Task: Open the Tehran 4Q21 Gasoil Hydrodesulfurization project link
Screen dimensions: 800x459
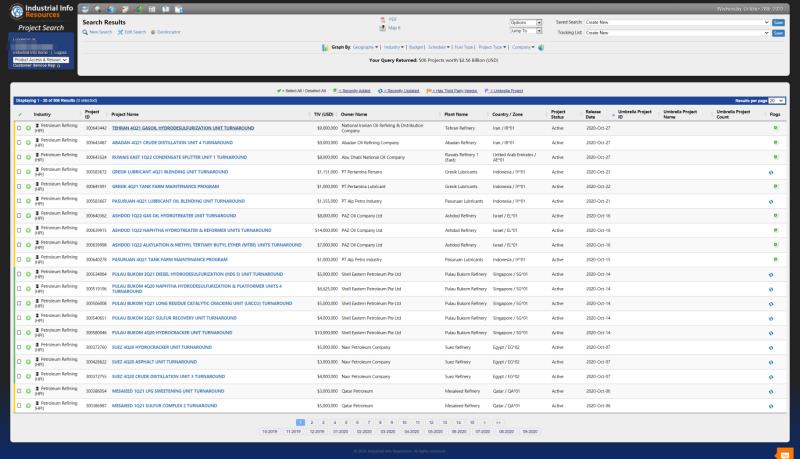Action: point(183,128)
